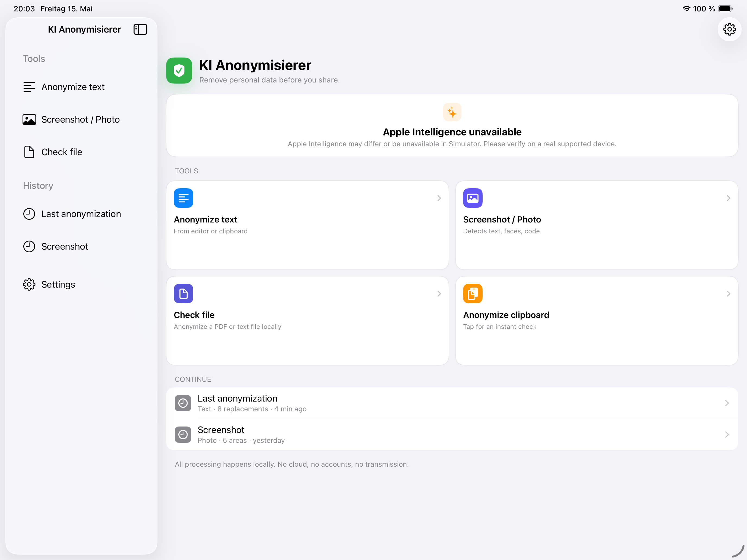Tap the orange sparkle Apple Intelligence icon

pyautogui.click(x=452, y=112)
